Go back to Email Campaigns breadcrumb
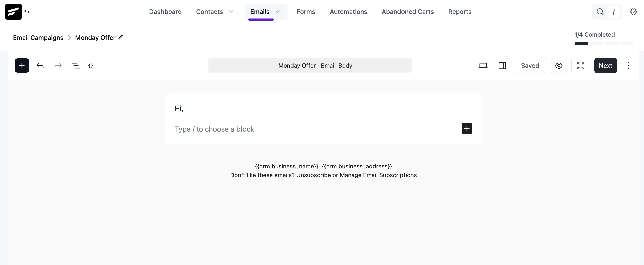Image resolution: width=644 pixels, height=265 pixels. tap(38, 38)
